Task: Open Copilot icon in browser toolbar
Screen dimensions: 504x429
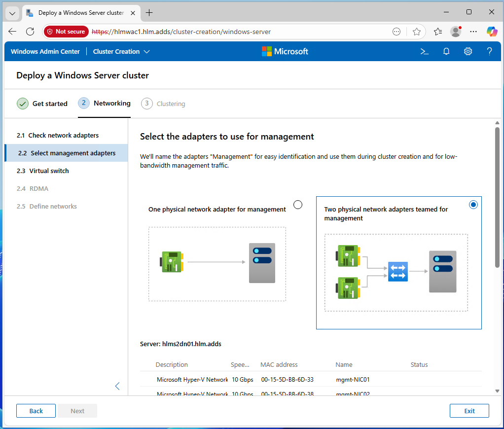Action: coord(492,32)
